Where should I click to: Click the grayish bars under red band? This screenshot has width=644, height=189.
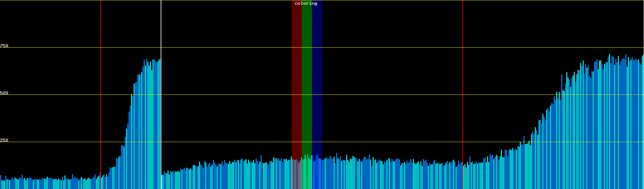(297, 175)
